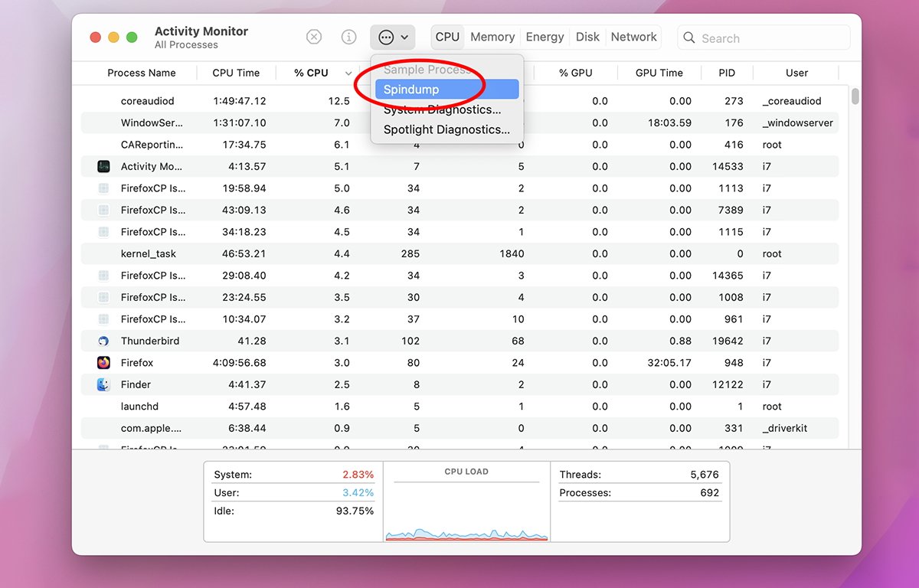Switch to the CPU tab
This screenshot has width=919, height=588.
pyautogui.click(x=447, y=37)
